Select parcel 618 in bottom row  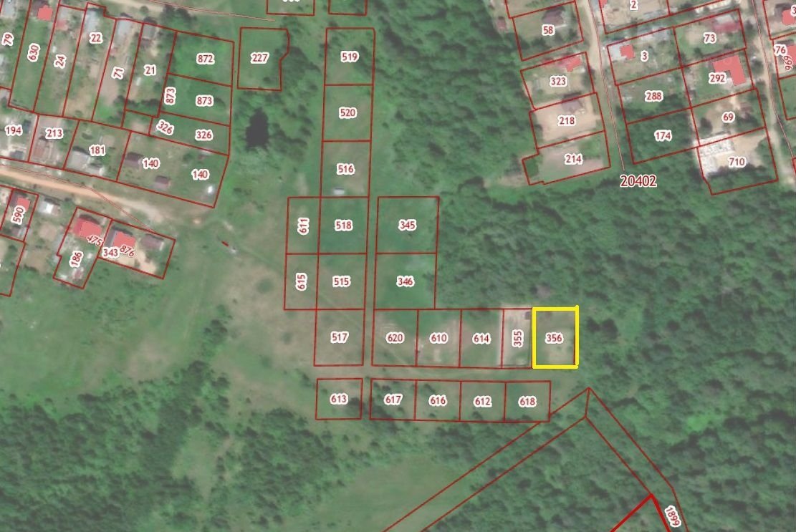click(527, 402)
